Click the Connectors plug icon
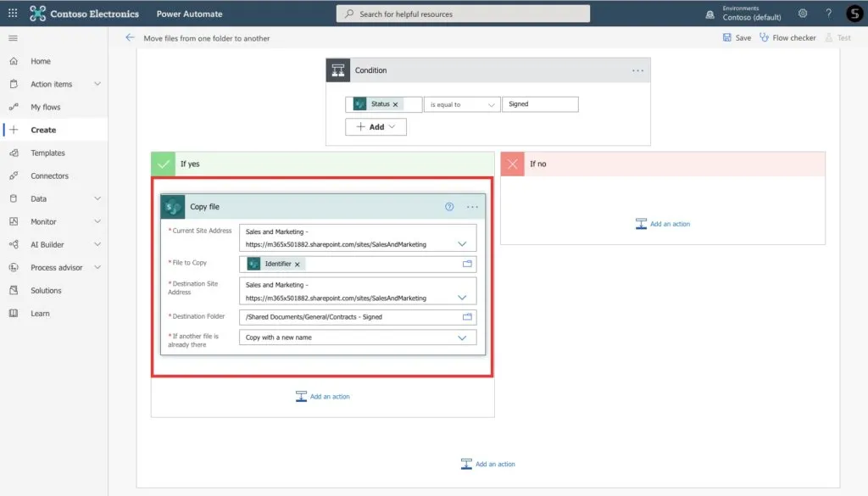This screenshot has height=496, width=868. pyautogui.click(x=14, y=176)
